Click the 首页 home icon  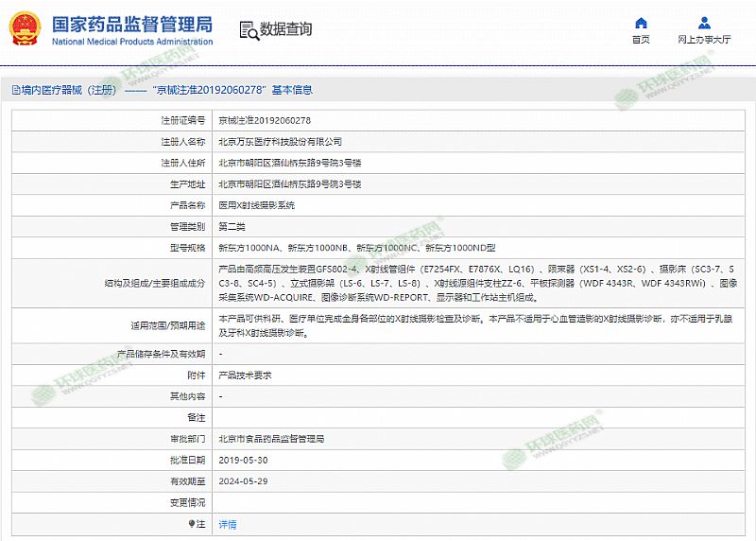pos(641,23)
